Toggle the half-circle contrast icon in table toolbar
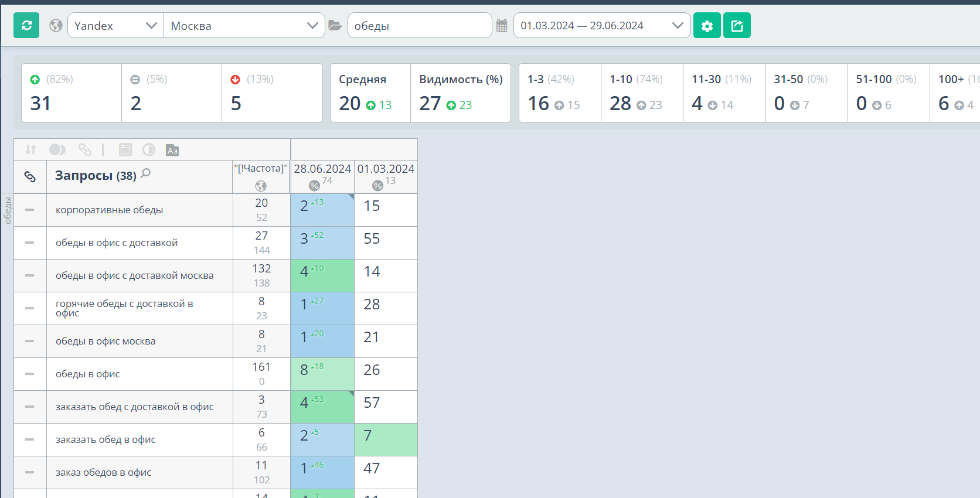This screenshot has height=498, width=980. pos(149,149)
